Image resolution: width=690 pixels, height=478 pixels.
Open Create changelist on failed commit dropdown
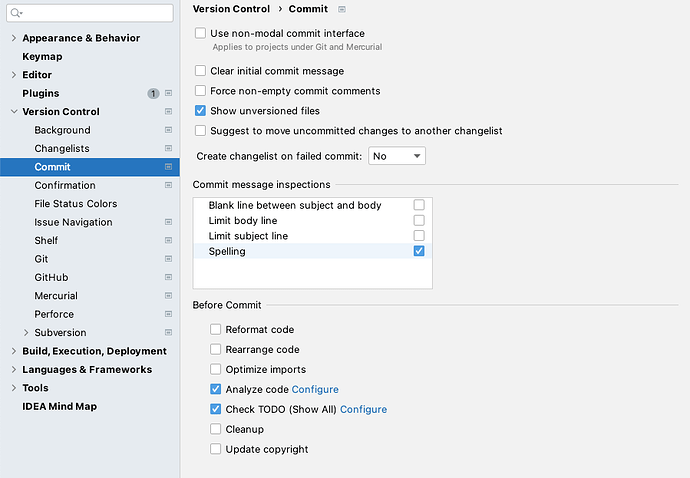396,156
